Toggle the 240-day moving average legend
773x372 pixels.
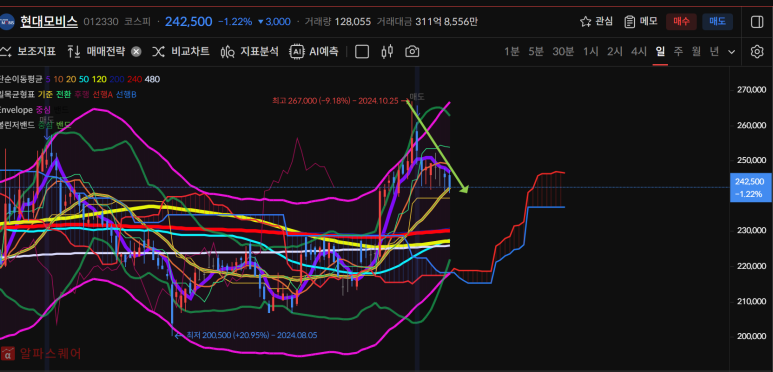point(134,79)
